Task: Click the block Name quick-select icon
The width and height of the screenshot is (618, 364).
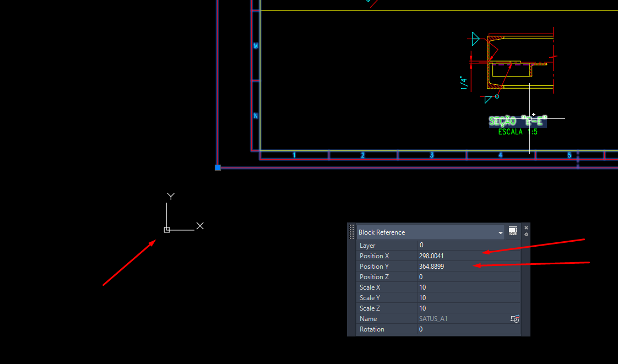Action: click(514, 319)
